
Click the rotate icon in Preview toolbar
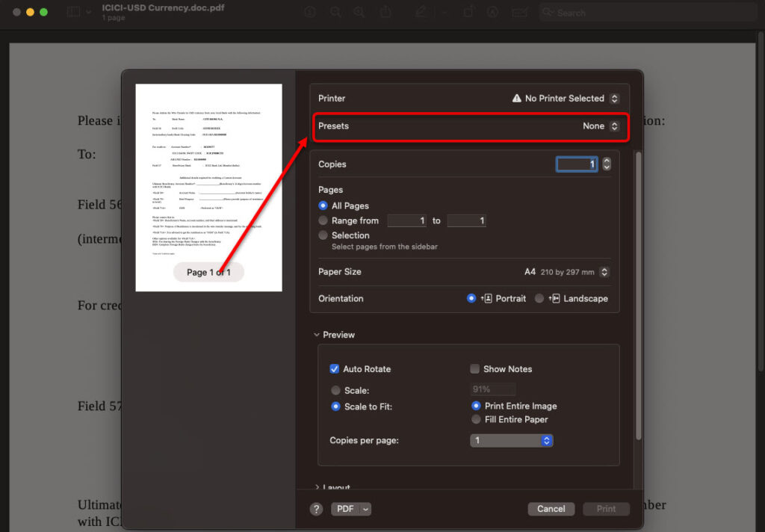pyautogui.click(x=468, y=12)
